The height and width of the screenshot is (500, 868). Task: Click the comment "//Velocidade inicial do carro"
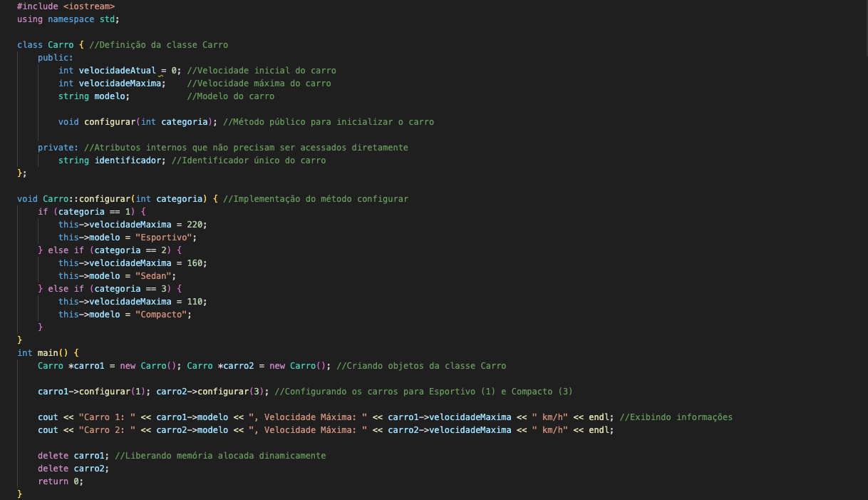pyautogui.click(x=262, y=71)
